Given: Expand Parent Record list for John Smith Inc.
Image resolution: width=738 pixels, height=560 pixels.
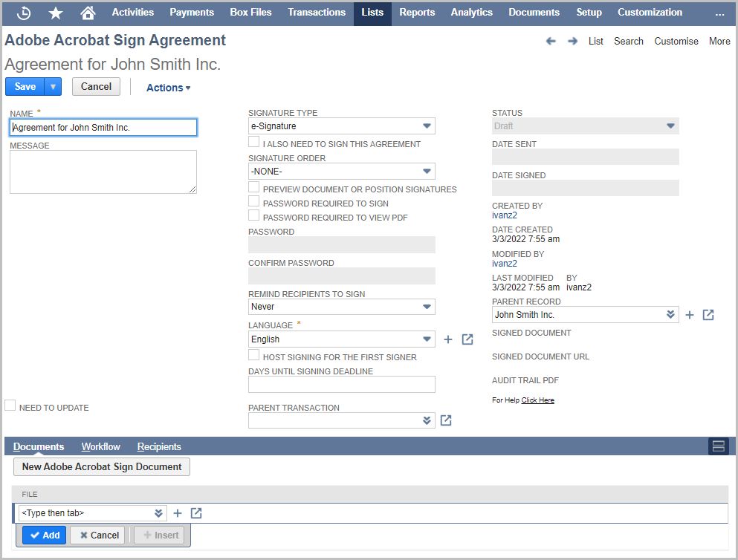Looking at the screenshot, I should (670, 315).
